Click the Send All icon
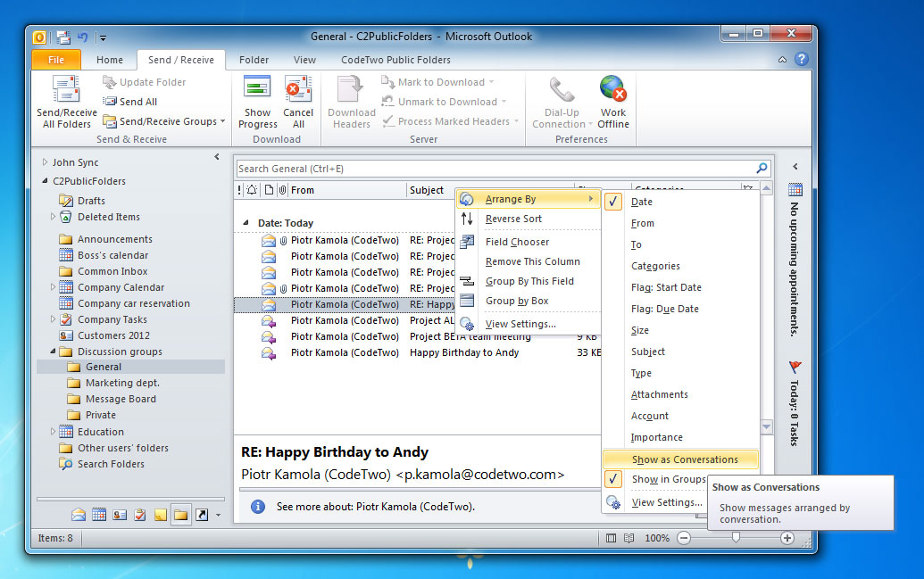924x579 pixels. coord(109,102)
